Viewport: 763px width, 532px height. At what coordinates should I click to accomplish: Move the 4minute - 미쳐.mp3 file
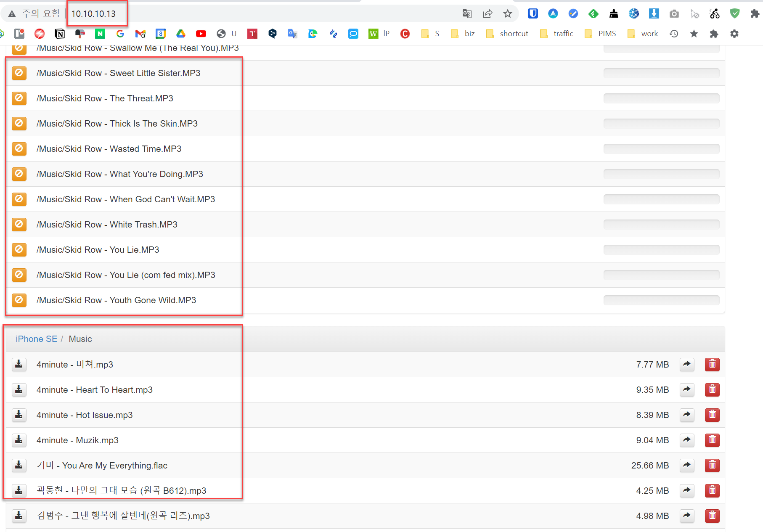(x=687, y=364)
